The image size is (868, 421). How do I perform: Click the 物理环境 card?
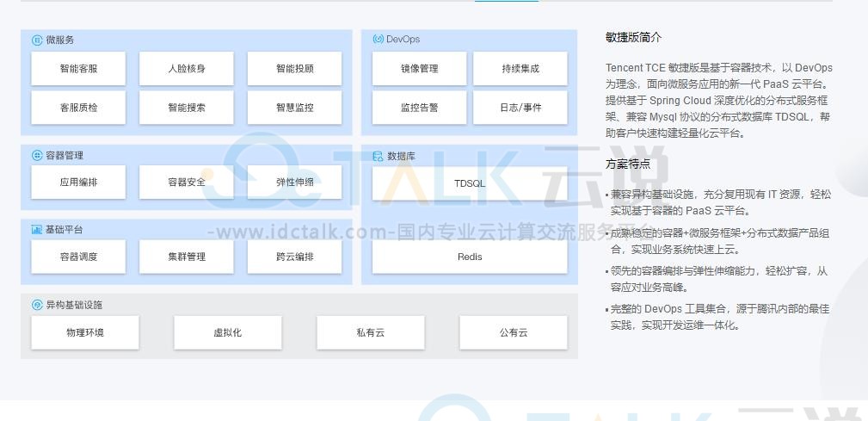click(x=85, y=332)
